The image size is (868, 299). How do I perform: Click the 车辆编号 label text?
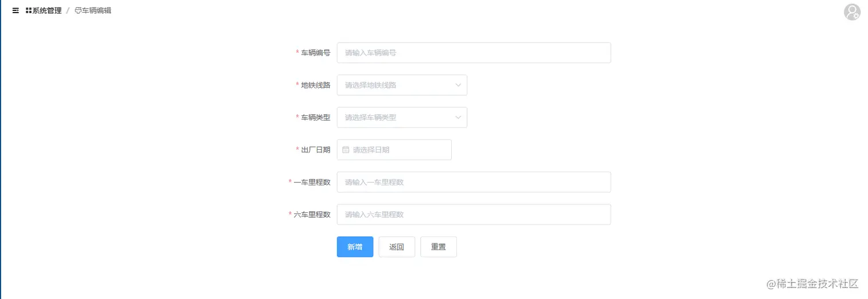pyautogui.click(x=316, y=53)
